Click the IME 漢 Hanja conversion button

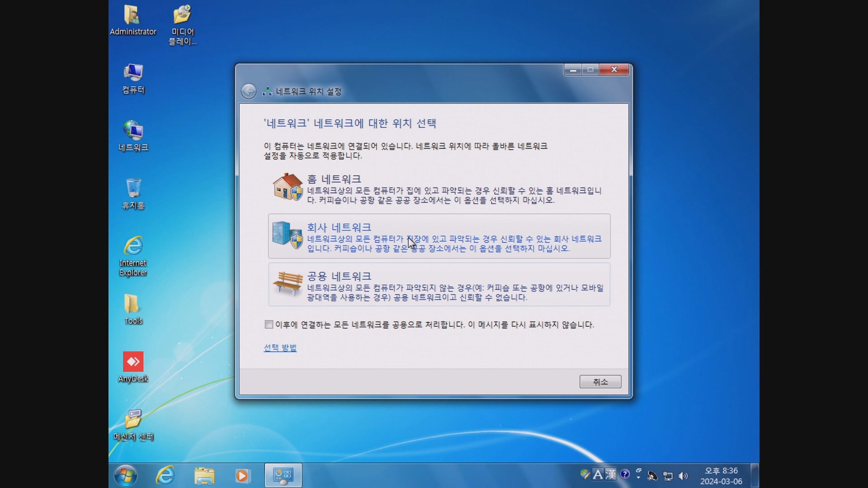[x=611, y=474]
